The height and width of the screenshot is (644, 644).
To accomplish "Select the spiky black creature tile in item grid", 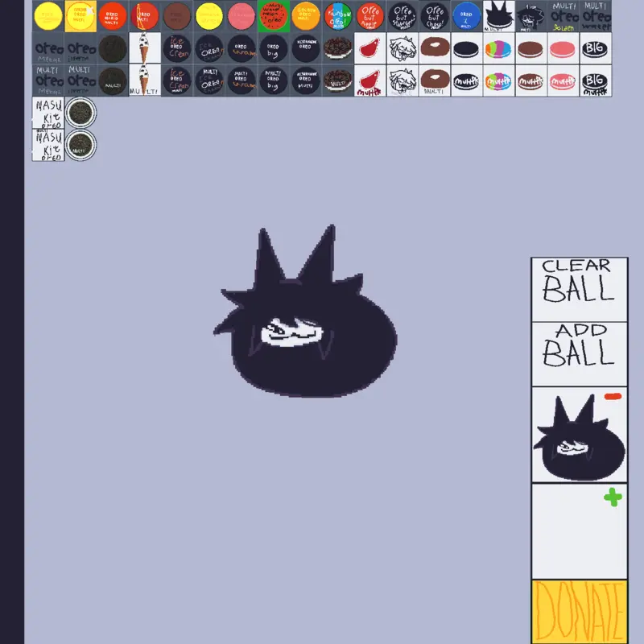I will [x=498, y=16].
